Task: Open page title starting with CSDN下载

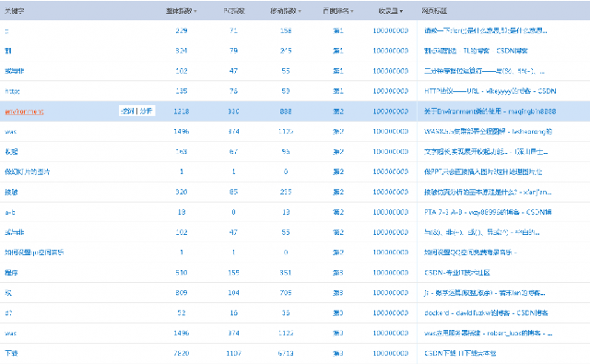Action: [x=460, y=353]
